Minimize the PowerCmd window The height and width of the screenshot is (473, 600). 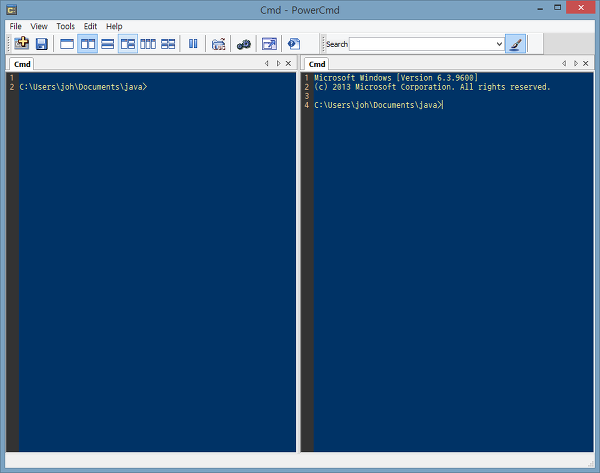[540, 8]
